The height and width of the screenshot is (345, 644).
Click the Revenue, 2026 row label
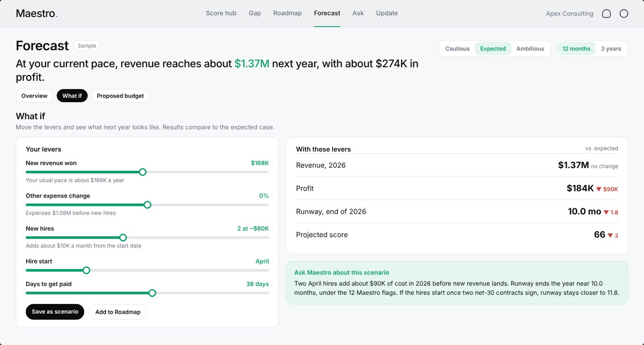(321, 165)
